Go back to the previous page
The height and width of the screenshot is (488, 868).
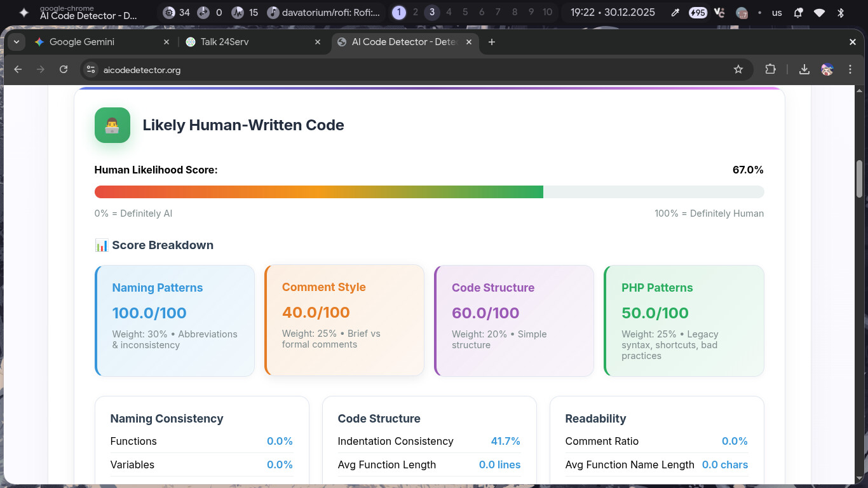tap(18, 70)
